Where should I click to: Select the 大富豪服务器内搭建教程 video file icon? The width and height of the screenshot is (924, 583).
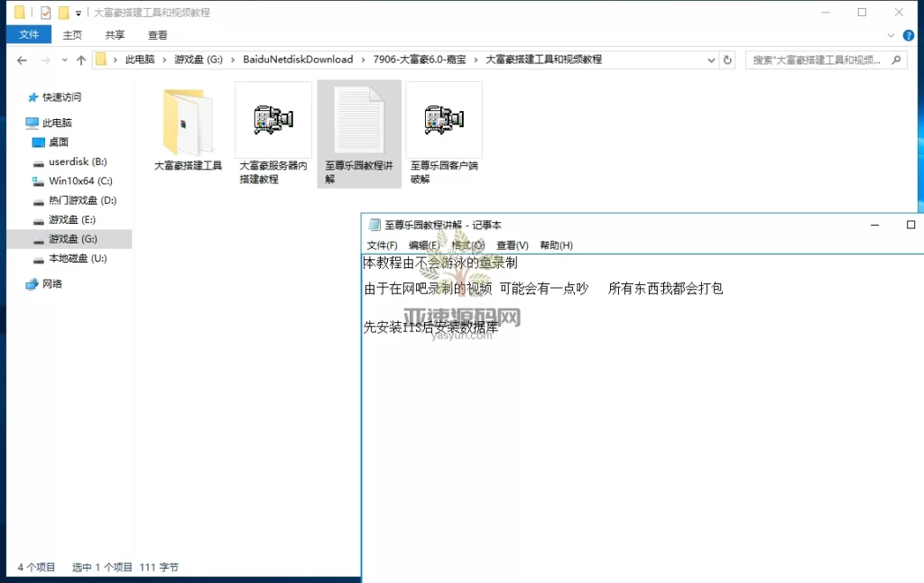pyautogui.click(x=273, y=117)
